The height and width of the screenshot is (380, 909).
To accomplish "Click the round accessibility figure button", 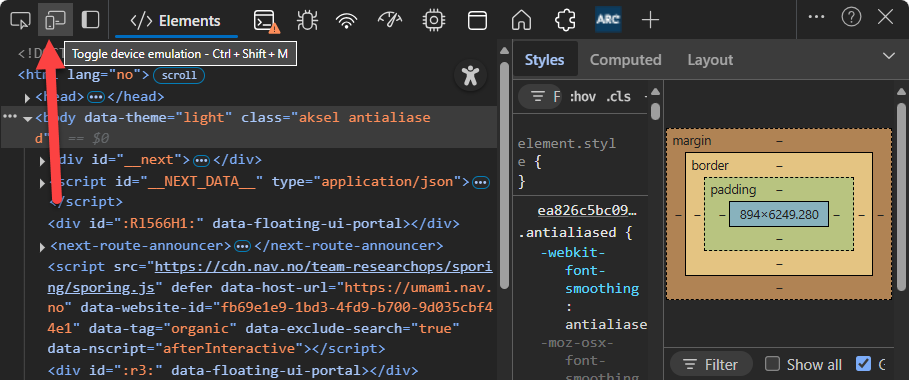I will point(470,75).
